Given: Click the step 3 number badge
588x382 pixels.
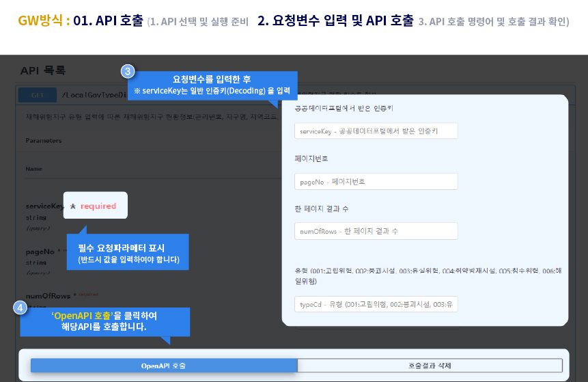Looking at the screenshot, I should pos(127,71).
